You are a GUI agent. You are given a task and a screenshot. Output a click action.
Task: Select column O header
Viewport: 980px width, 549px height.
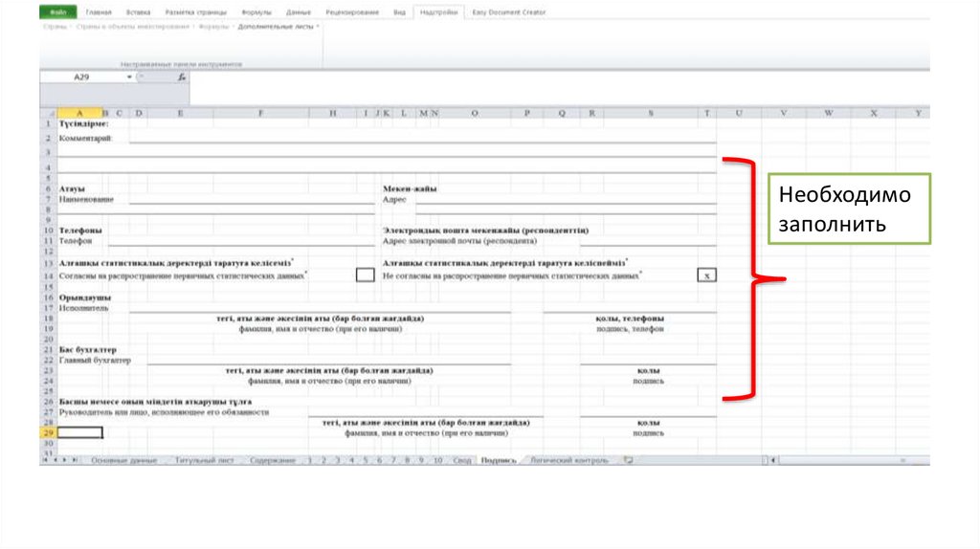(x=475, y=113)
